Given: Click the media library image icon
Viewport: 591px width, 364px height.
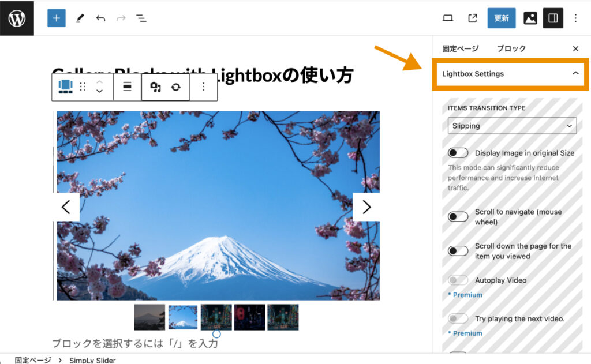Looking at the screenshot, I should coord(530,18).
